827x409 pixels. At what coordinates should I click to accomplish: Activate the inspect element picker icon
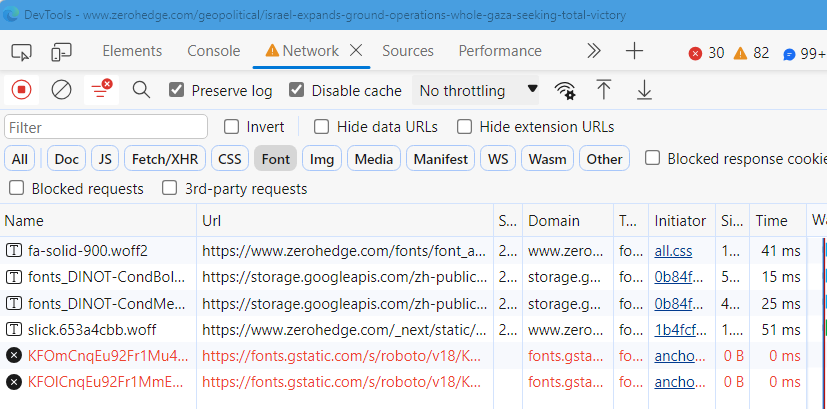tap(22, 52)
